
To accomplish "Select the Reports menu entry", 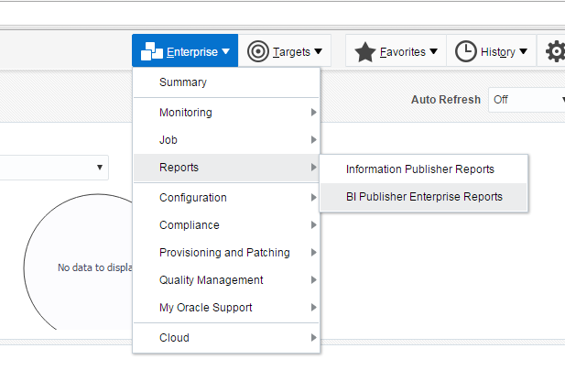I will pyautogui.click(x=226, y=168).
